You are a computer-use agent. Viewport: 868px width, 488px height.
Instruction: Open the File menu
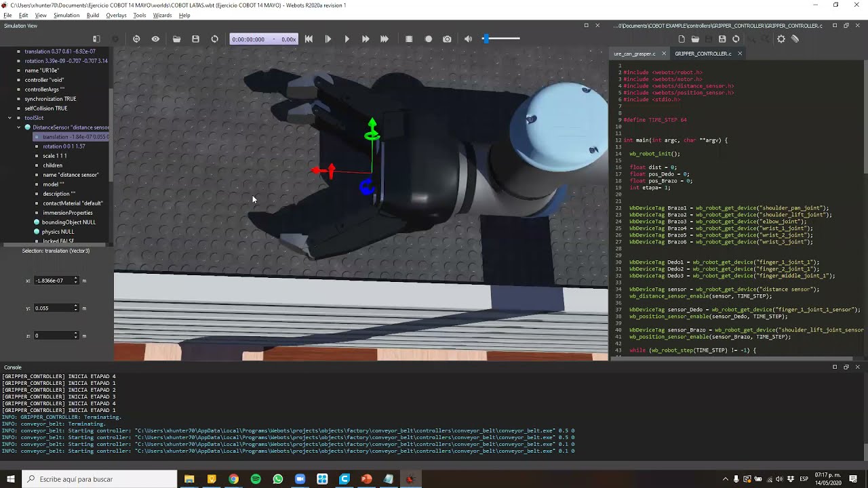click(x=7, y=15)
